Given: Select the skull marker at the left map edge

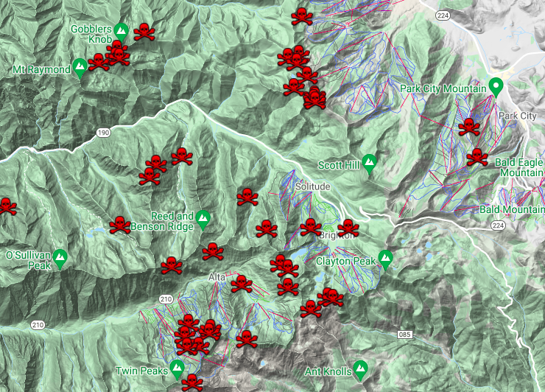Looking at the screenshot, I should 6,206.
